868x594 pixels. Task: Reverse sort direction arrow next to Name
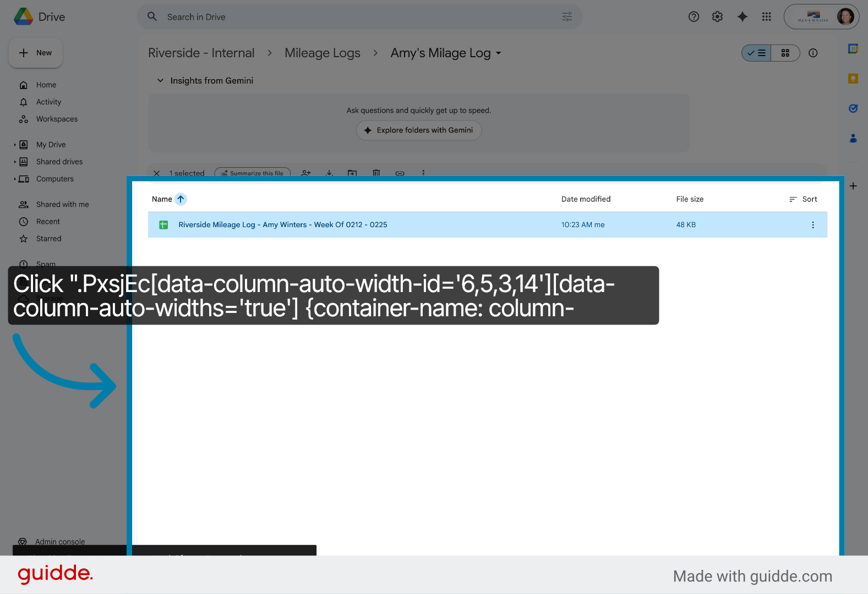click(x=181, y=199)
